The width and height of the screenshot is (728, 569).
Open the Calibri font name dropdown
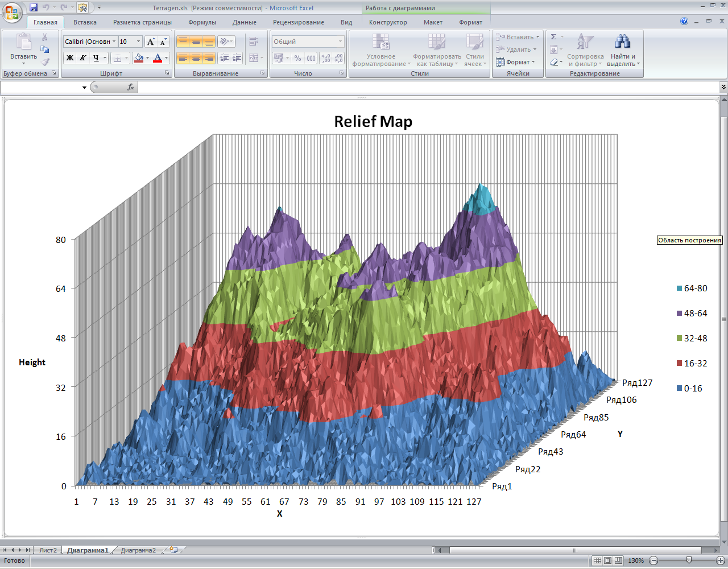(114, 42)
